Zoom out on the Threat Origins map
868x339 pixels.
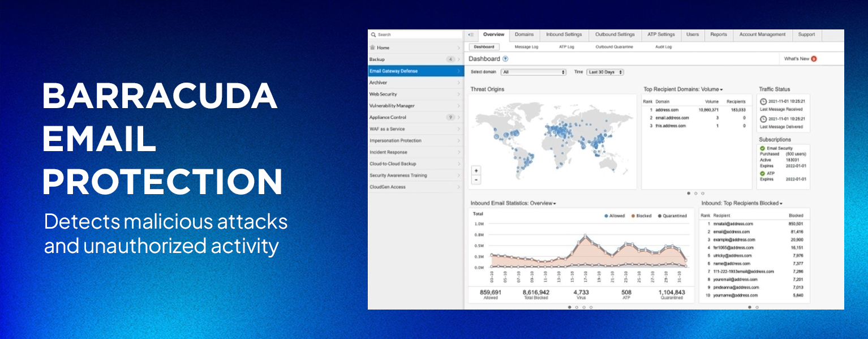tap(476, 179)
